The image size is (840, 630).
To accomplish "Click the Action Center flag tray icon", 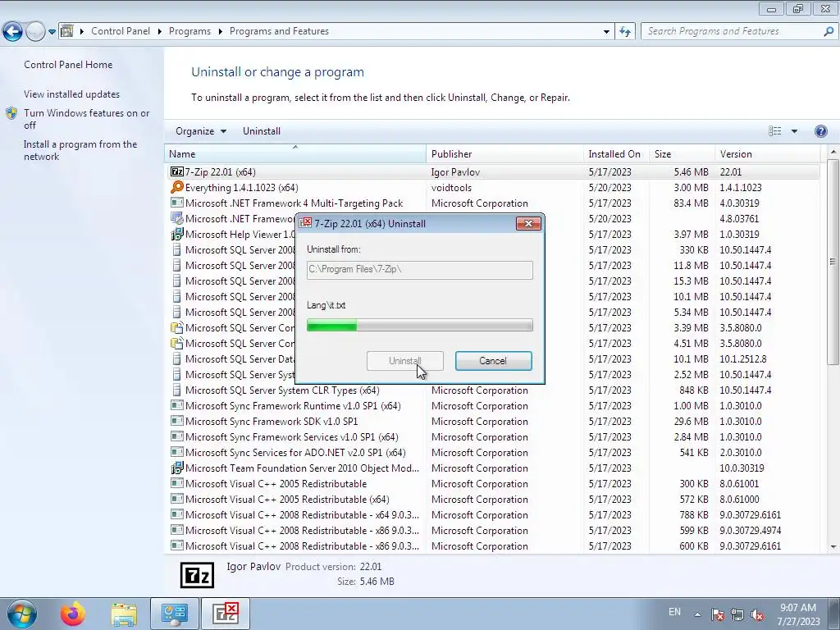I will (718, 614).
